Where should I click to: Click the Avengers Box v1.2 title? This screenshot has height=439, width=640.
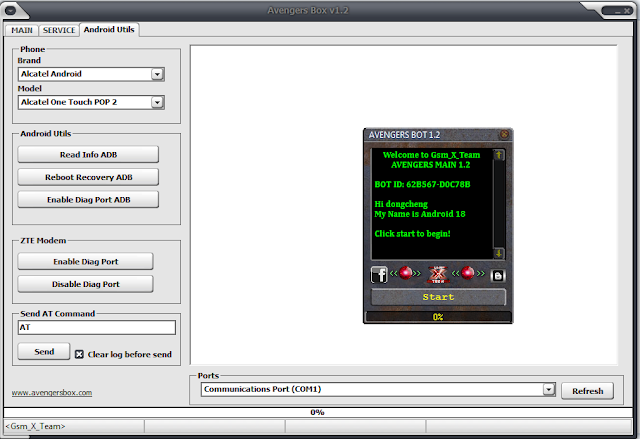pyautogui.click(x=308, y=10)
